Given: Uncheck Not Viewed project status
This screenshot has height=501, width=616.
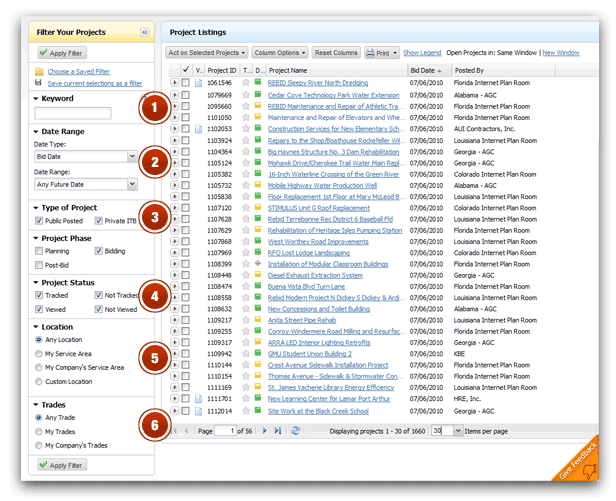Looking at the screenshot, I should 99,310.
